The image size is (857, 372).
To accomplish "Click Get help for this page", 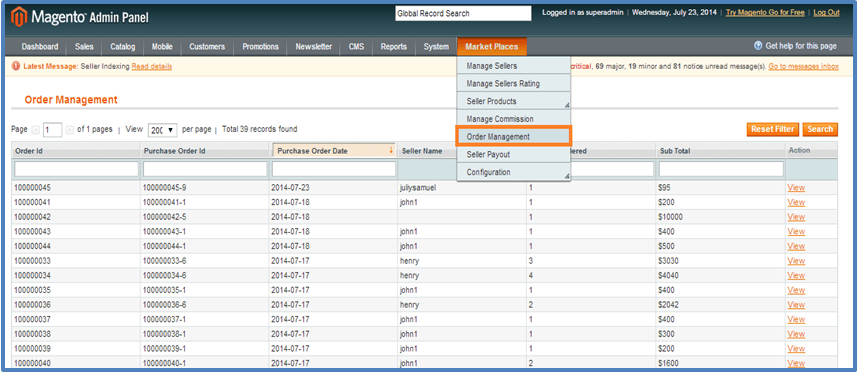I will click(801, 46).
